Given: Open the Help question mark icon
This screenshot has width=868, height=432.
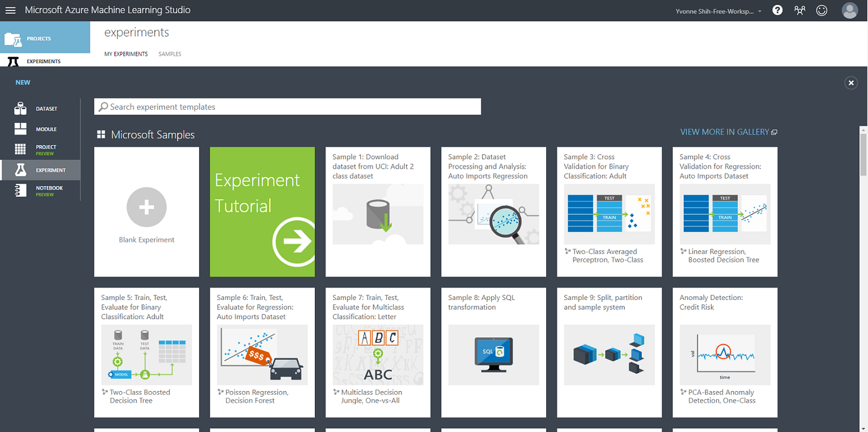Looking at the screenshot, I should pos(777,10).
